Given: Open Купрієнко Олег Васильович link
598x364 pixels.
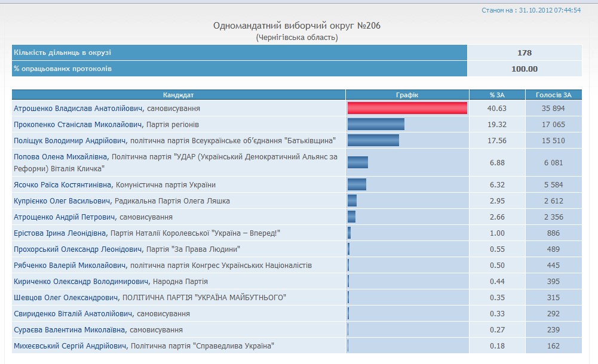Looking at the screenshot, I should point(62,201).
